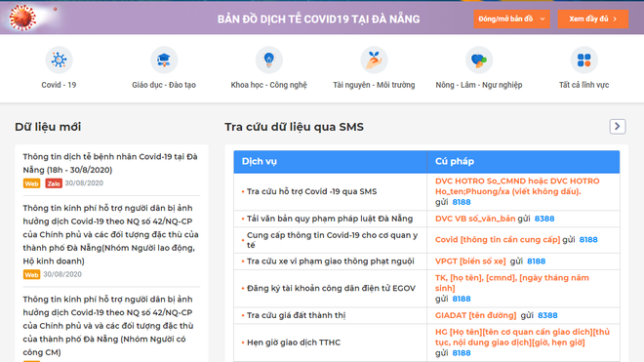Screen dimensions: 644x362
Task: Open the Covid - 19 virus icon
Action: 59,60
